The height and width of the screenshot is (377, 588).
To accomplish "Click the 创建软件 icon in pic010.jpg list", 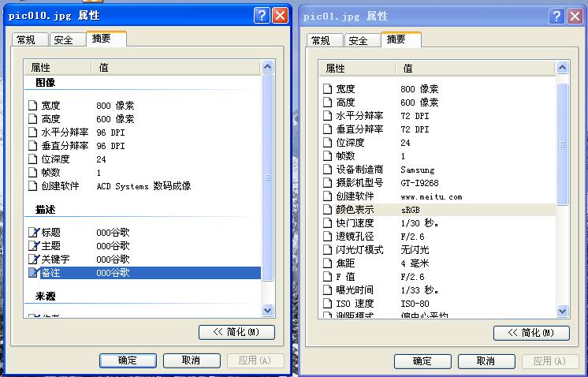I will (33, 185).
